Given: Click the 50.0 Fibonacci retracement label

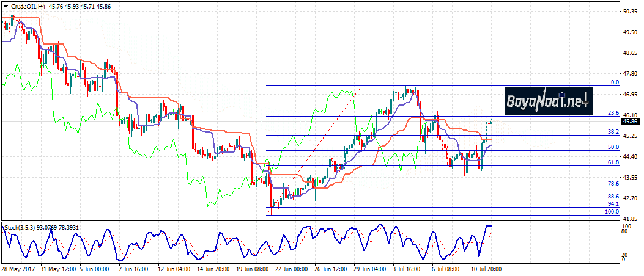Looking at the screenshot, I should pos(614,147).
